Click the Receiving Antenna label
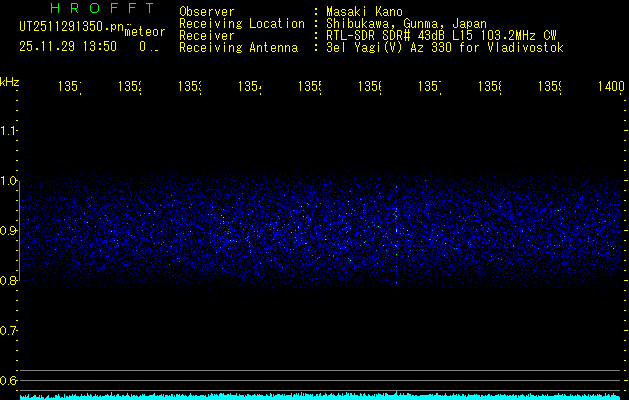This screenshot has height=400, width=629. click(238, 47)
